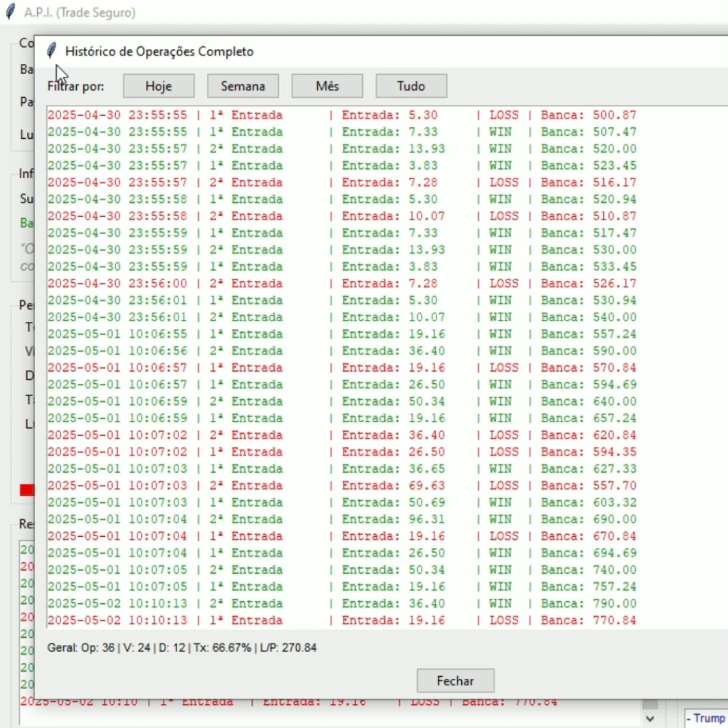Screen dimensions: 728x728
Task: Close the history dialog with Fechar
Action: point(455,681)
